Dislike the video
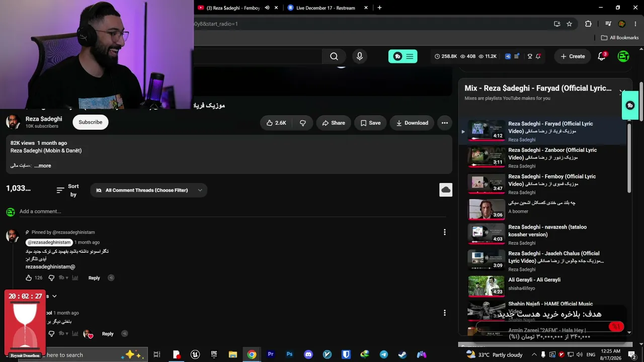Viewport: 644px width, 362px height. [x=303, y=123]
